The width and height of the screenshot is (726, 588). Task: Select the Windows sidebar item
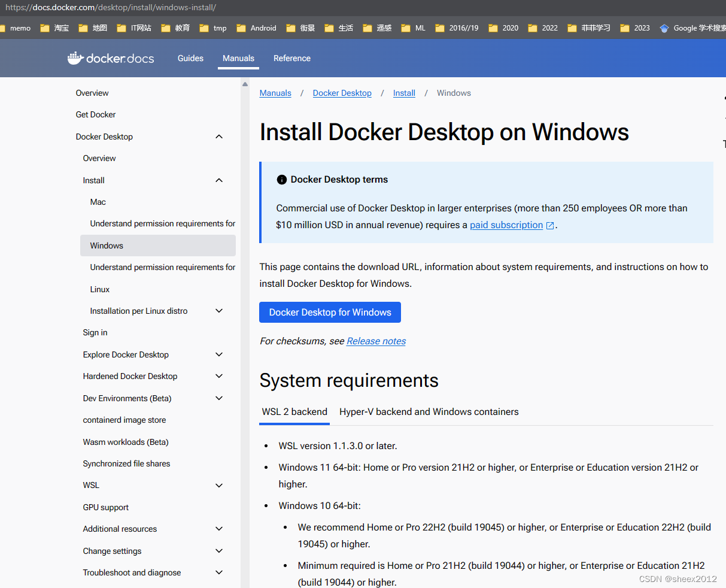coord(158,245)
